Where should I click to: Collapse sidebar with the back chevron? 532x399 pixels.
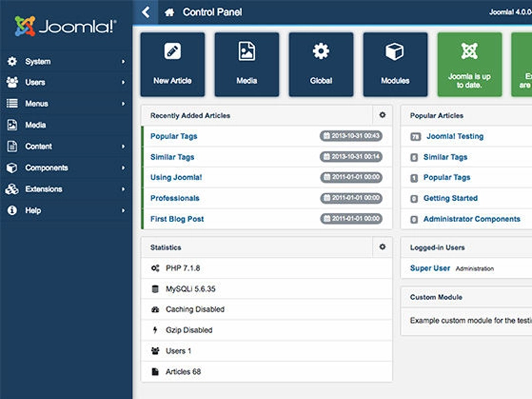146,12
